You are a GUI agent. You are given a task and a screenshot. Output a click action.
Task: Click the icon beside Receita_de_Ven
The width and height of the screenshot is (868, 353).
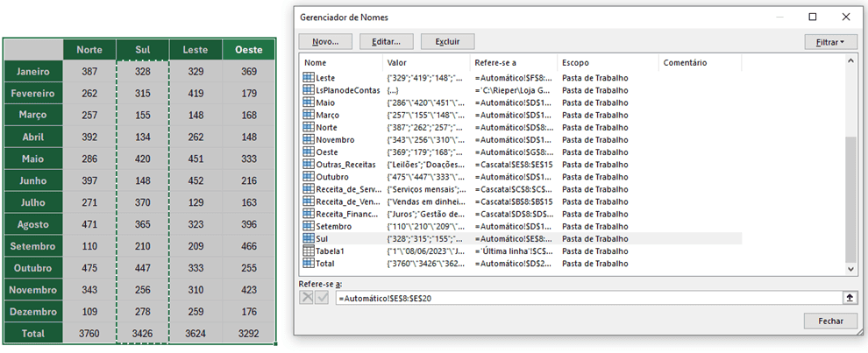pos(309,201)
